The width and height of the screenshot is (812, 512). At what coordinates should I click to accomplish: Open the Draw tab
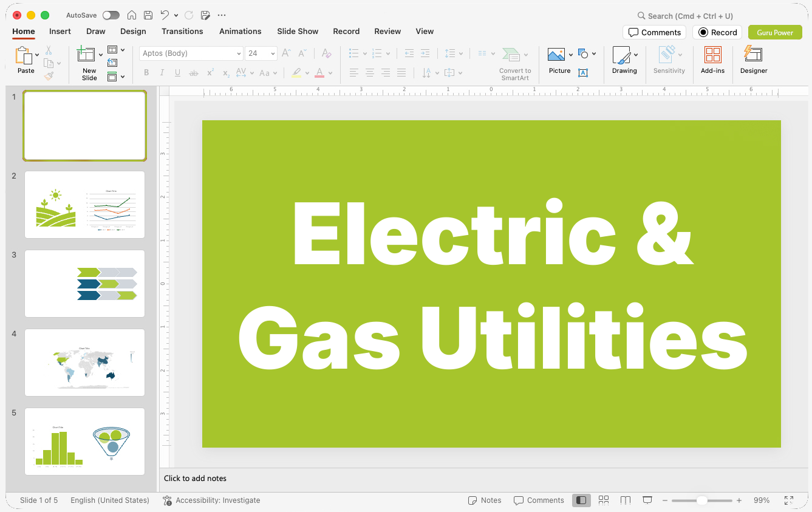(96, 31)
